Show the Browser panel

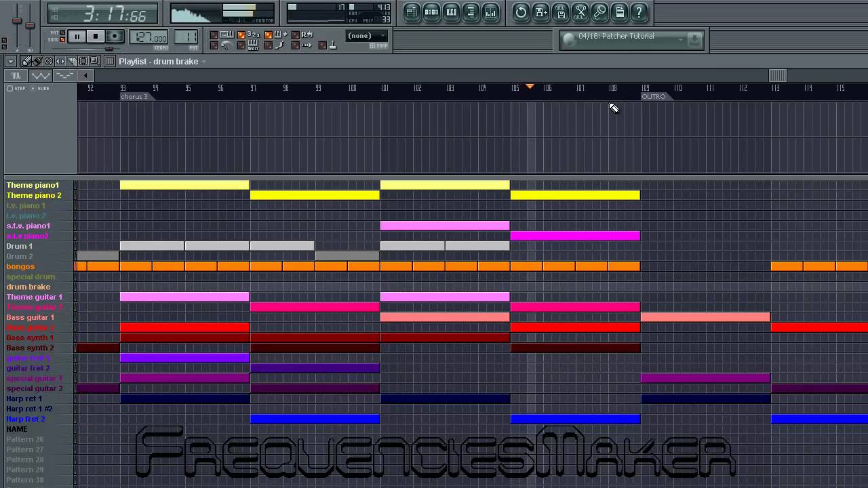click(471, 12)
